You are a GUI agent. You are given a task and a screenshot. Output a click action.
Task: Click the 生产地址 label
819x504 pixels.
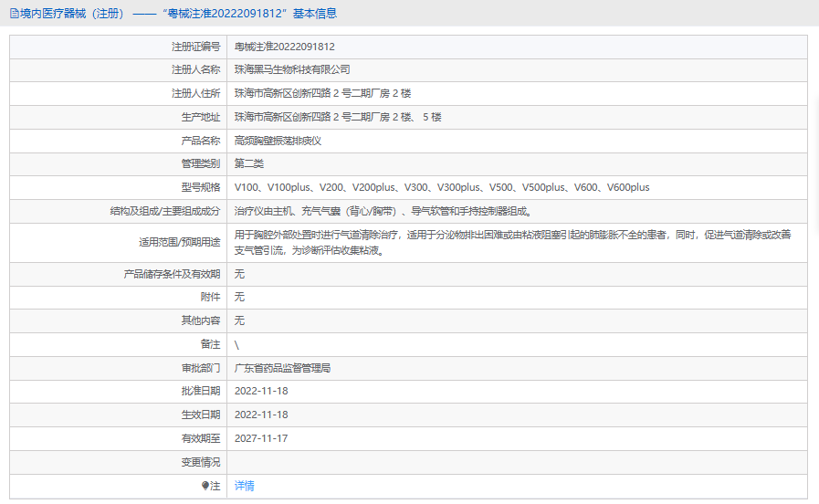(x=201, y=117)
